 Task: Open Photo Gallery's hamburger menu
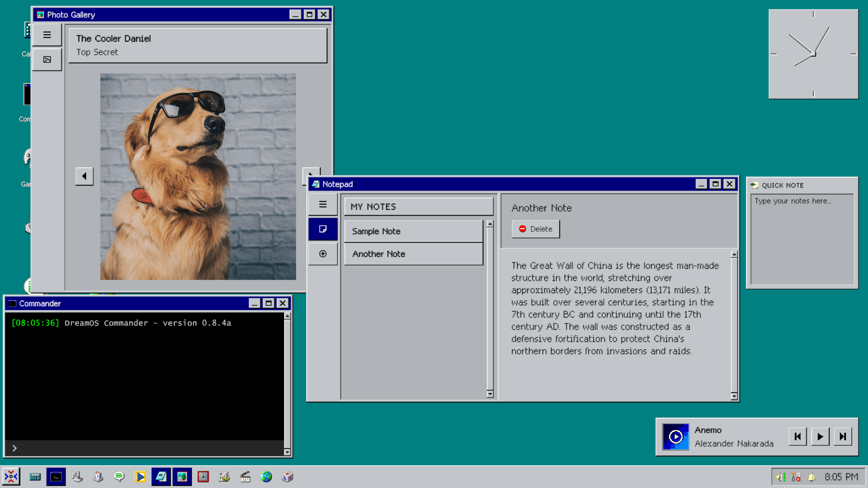[x=47, y=34]
